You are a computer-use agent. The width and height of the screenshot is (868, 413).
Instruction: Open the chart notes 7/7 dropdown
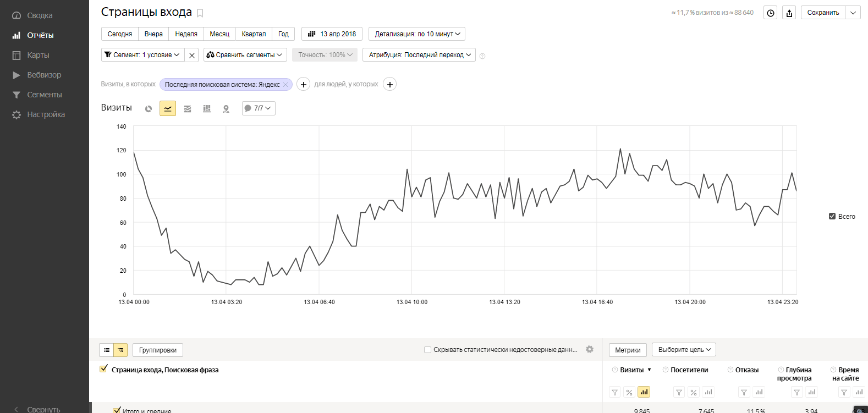point(259,108)
